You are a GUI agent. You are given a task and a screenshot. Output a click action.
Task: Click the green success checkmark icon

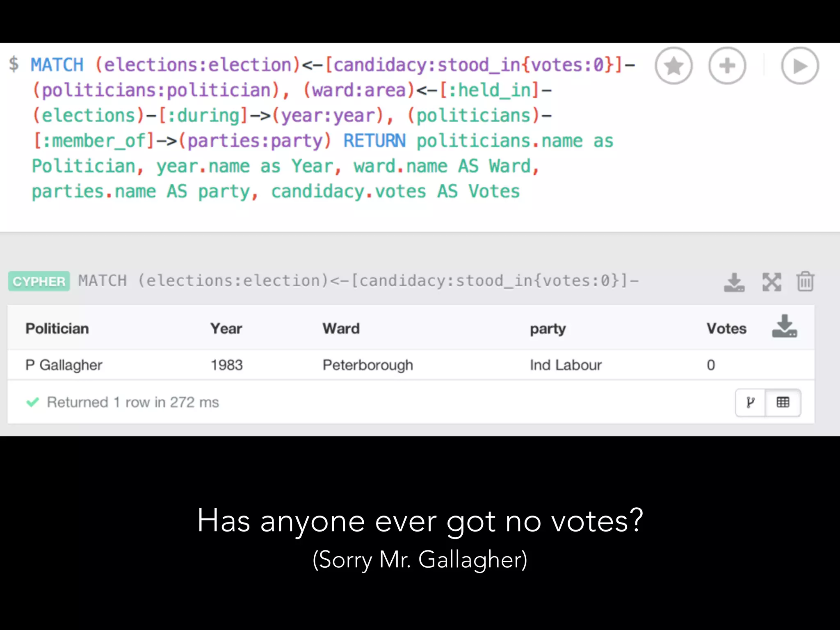click(33, 402)
